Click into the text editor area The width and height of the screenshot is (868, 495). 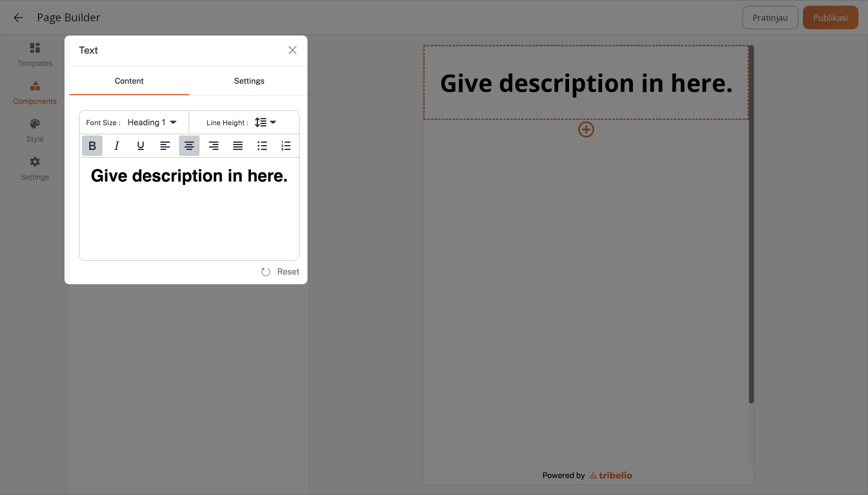[x=189, y=209]
